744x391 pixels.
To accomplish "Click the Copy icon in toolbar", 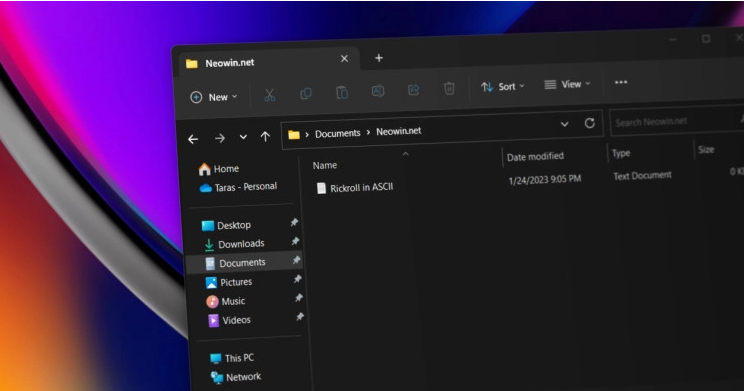I will point(306,93).
